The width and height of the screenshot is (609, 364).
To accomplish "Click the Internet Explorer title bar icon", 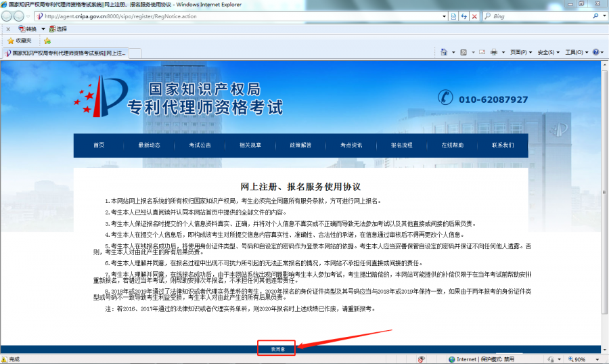I will point(4,4).
